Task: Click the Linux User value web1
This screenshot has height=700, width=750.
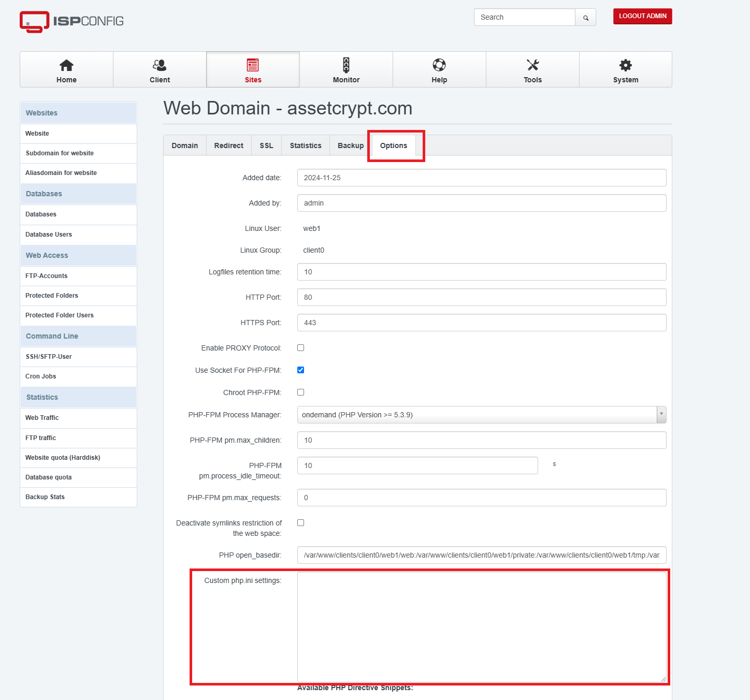Action: point(312,228)
